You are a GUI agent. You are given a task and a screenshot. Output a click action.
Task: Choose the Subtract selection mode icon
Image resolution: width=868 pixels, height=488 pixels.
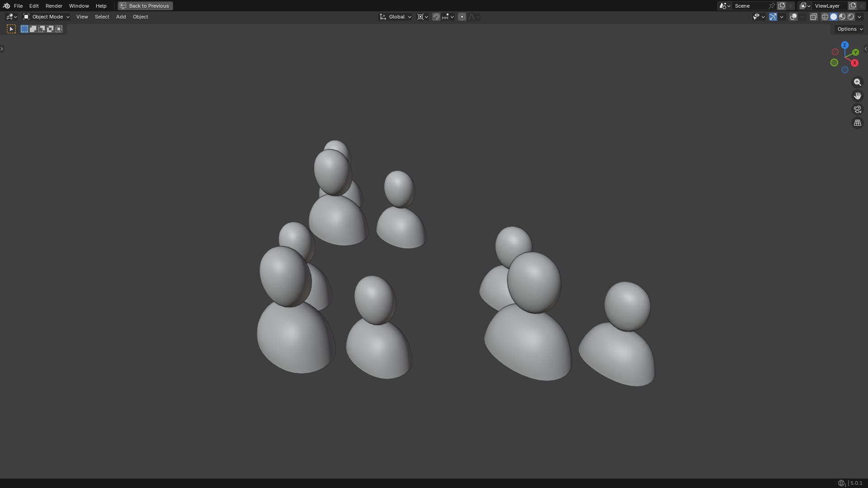pyautogui.click(x=42, y=29)
